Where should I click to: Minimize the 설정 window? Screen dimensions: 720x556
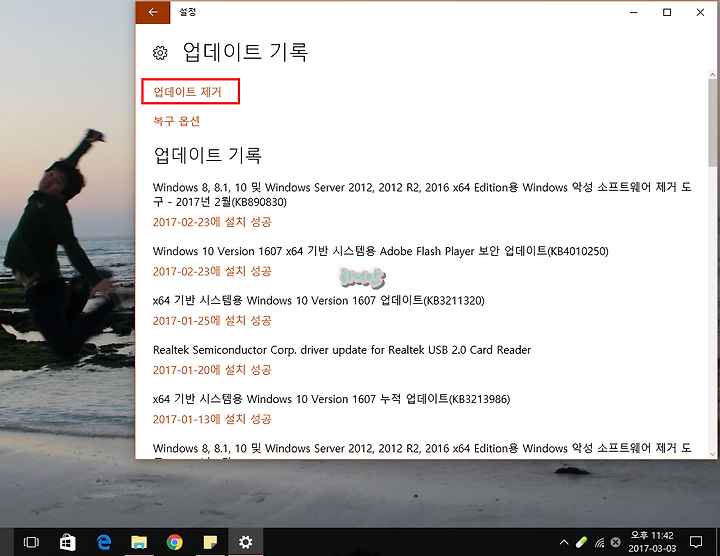(x=634, y=12)
